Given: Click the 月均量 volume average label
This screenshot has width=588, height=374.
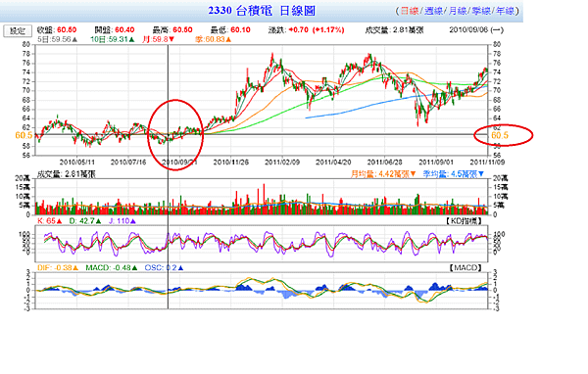Looking at the screenshot, I should (x=383, y=173).
